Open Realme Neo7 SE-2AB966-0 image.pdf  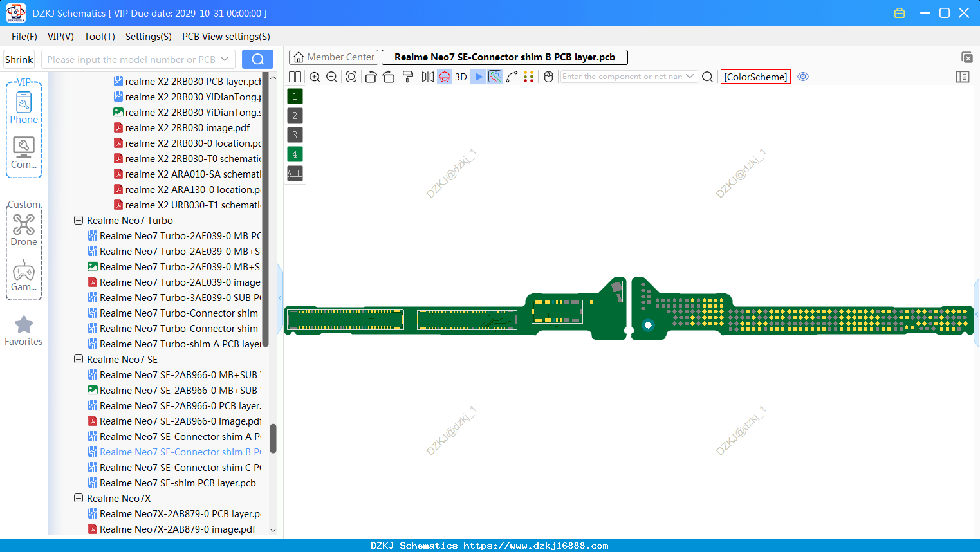180,421
